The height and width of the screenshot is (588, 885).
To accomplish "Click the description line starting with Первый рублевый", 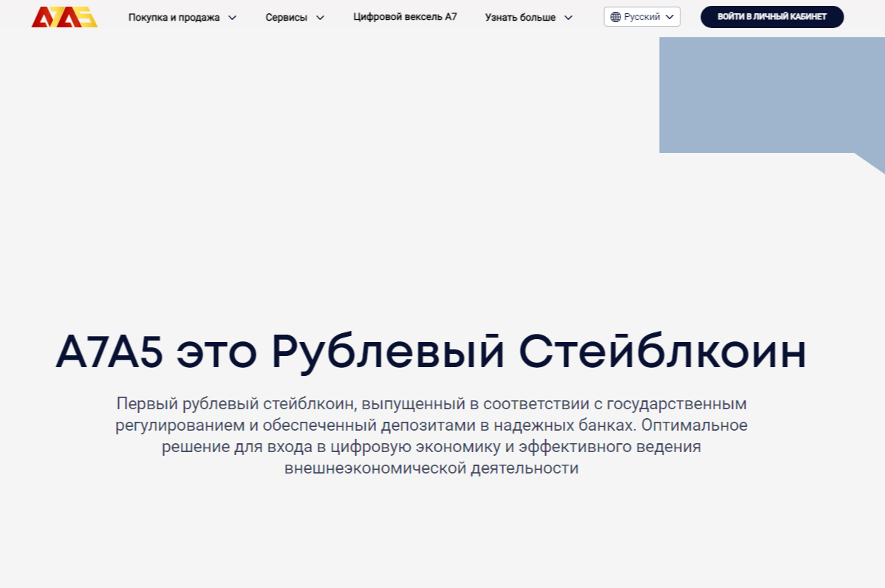I will pos(431,404).
